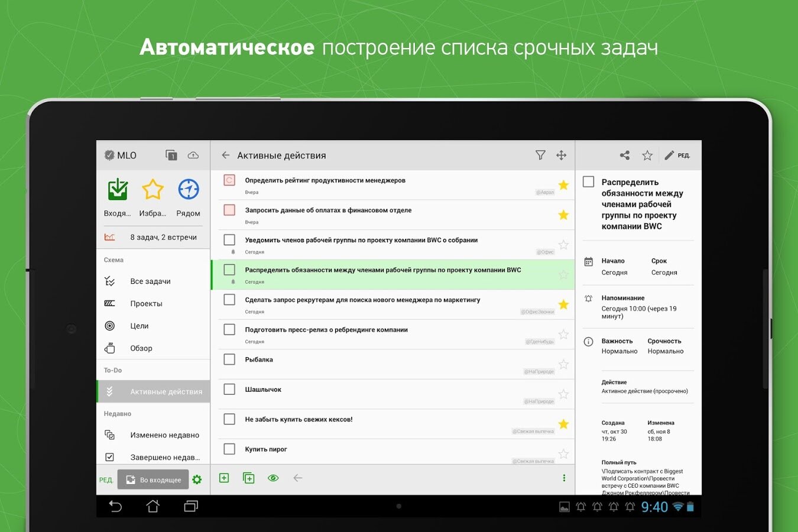Unstar 'Не забыть купить свежих кексов!'
The image size is (798, 532).
(563, 424)
